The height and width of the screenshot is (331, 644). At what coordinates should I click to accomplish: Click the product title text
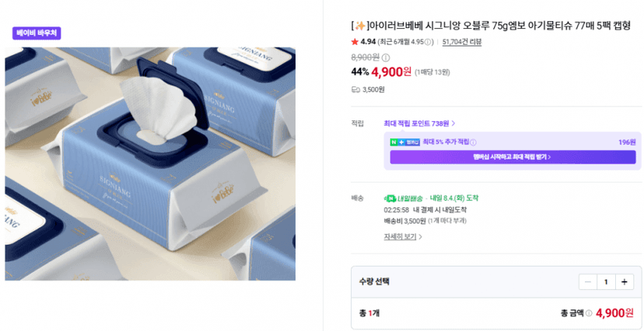click(x=491, y=26)
